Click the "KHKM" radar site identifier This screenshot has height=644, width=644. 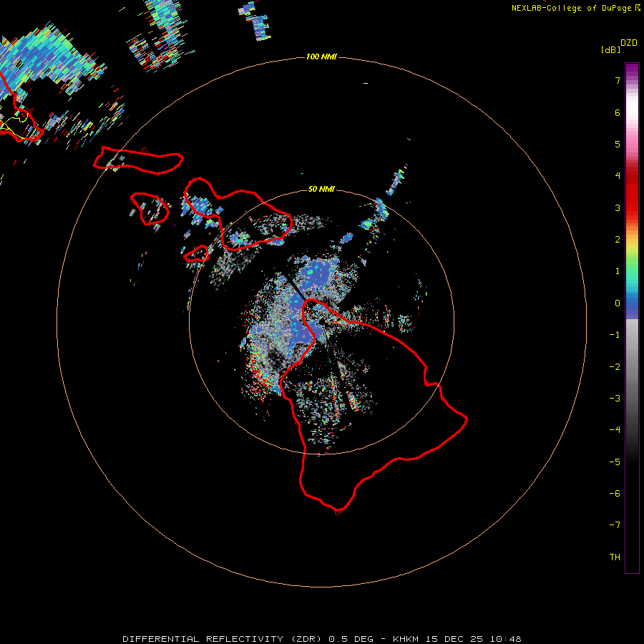406,639
